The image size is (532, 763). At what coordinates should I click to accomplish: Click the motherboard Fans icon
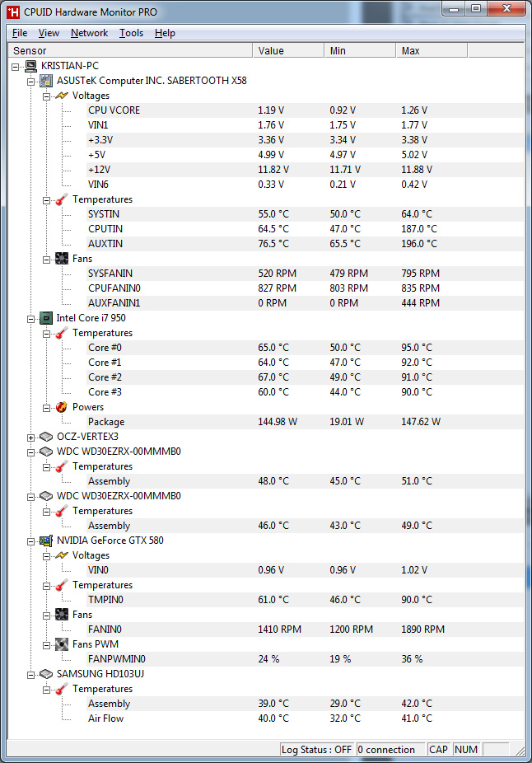[61, 259]
